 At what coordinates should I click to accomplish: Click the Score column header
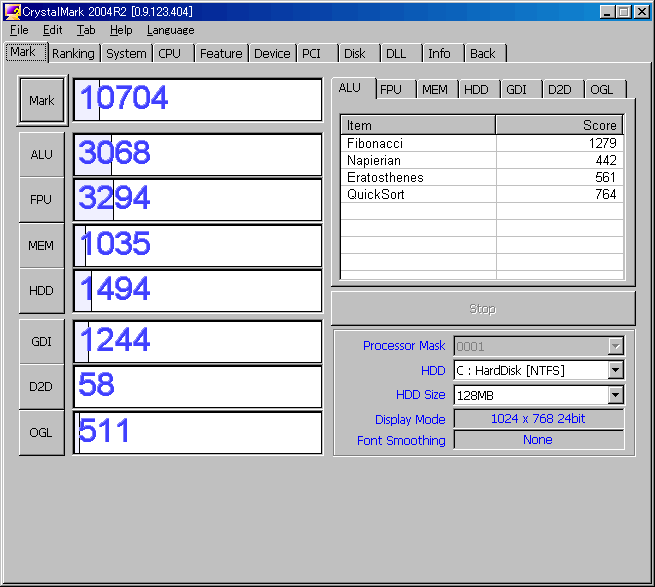[559, 125]
